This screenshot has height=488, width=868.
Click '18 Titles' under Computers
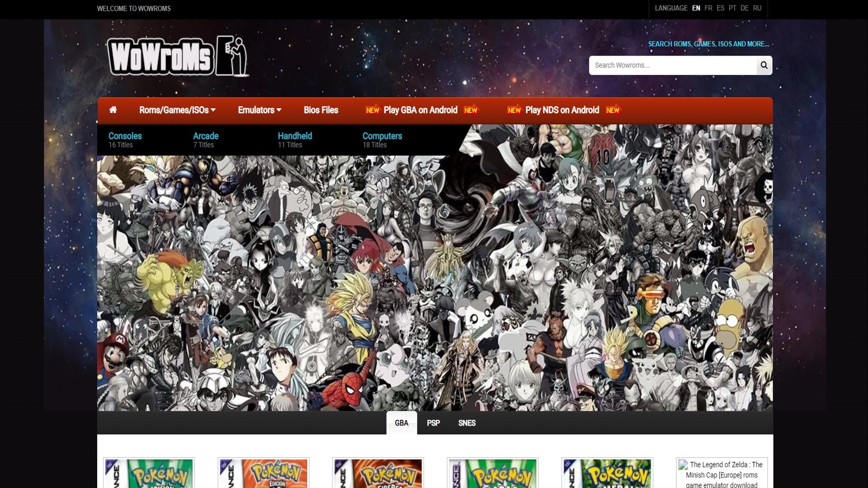[x=375, y=145]
